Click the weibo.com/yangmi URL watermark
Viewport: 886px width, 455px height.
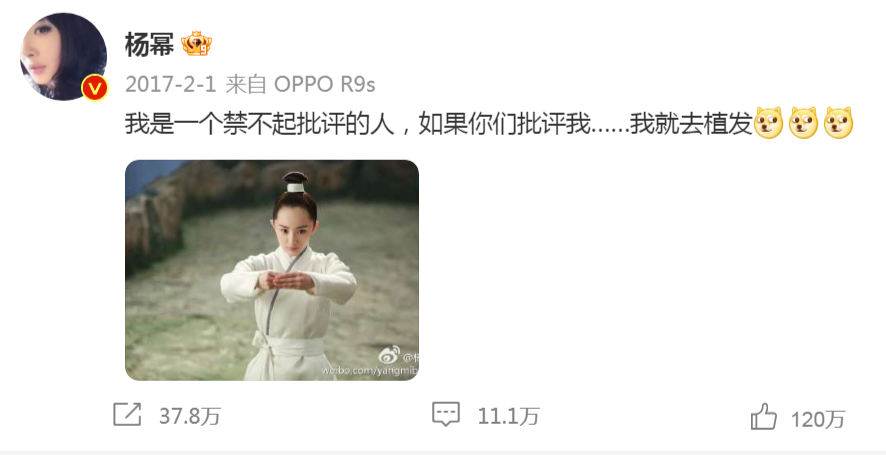click(x=370, y=370)
